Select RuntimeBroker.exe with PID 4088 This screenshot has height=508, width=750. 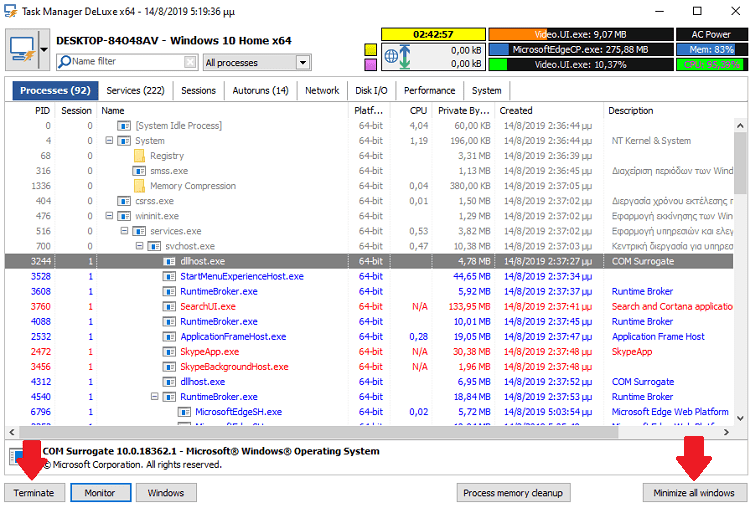point(369,321)
